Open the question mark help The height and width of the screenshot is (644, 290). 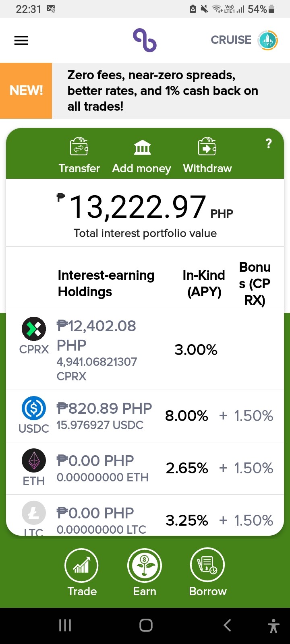click(269, 144)
